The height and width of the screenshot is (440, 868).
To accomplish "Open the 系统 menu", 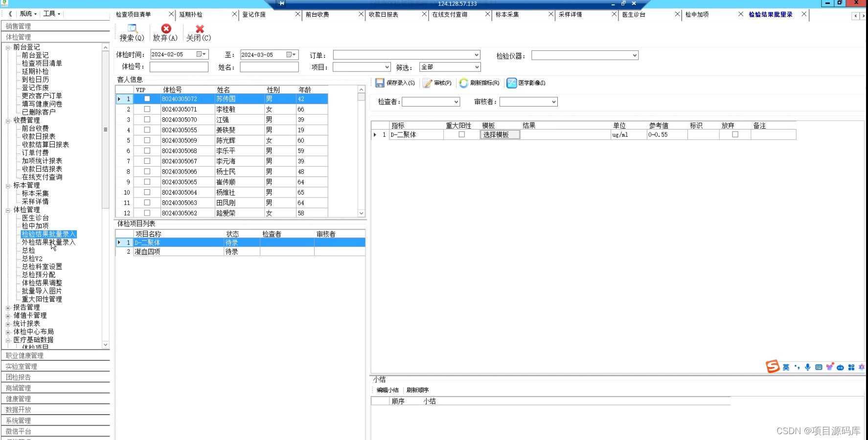I will point(28,14).
